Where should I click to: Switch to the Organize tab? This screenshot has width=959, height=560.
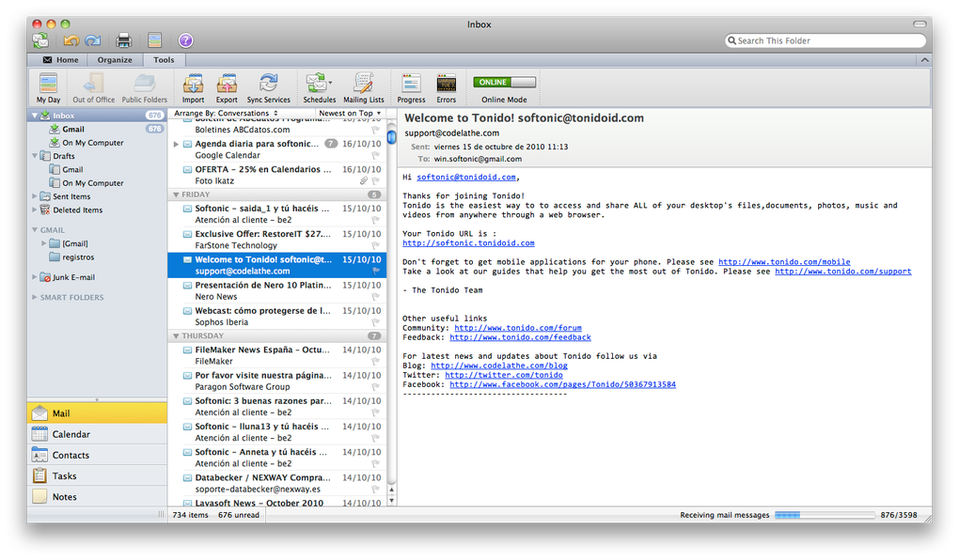tap(115, 58)
